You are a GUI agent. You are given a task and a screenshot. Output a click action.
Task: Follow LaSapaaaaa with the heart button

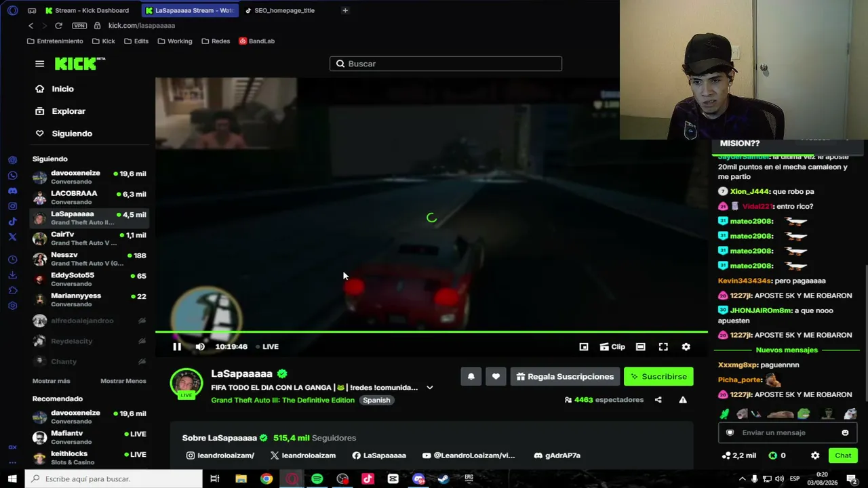496,377
